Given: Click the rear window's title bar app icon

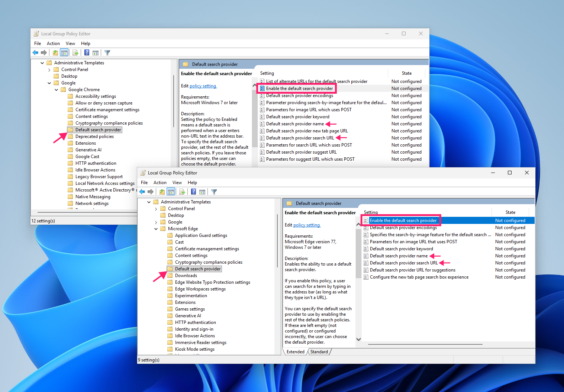Looking at the screenshot, I should tap(36, 34).
